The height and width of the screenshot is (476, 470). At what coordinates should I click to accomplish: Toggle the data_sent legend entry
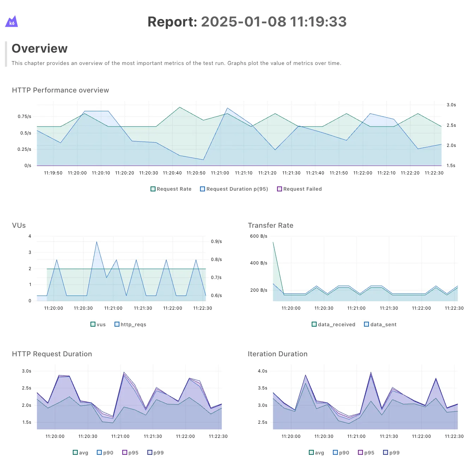[x=380, y=325]
